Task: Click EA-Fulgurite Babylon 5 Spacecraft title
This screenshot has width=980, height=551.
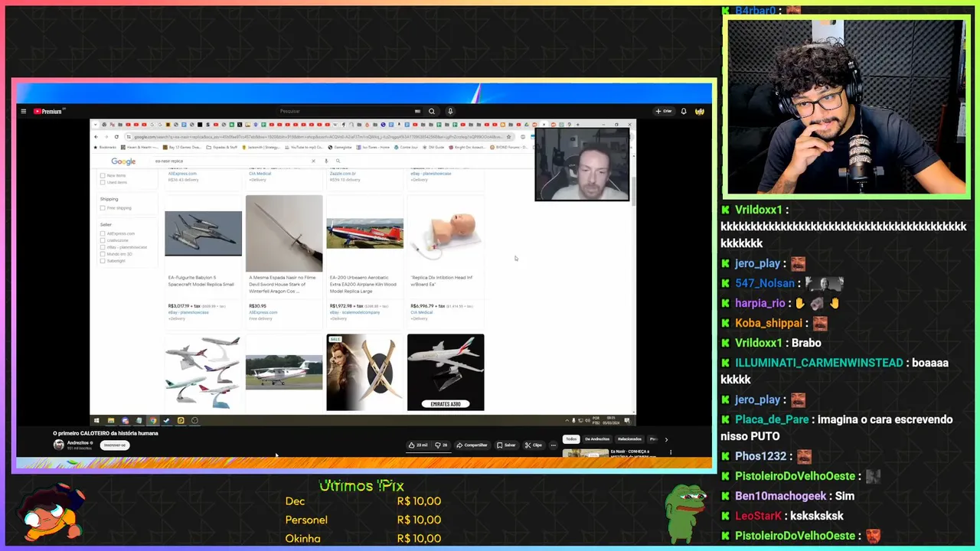Action: 201,281
